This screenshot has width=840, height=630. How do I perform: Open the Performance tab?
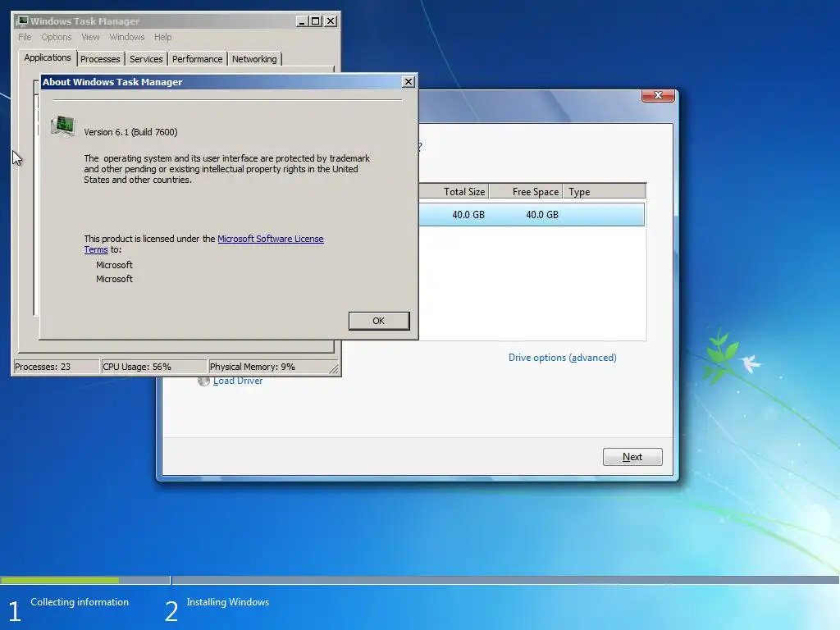(x=197, y=59)
